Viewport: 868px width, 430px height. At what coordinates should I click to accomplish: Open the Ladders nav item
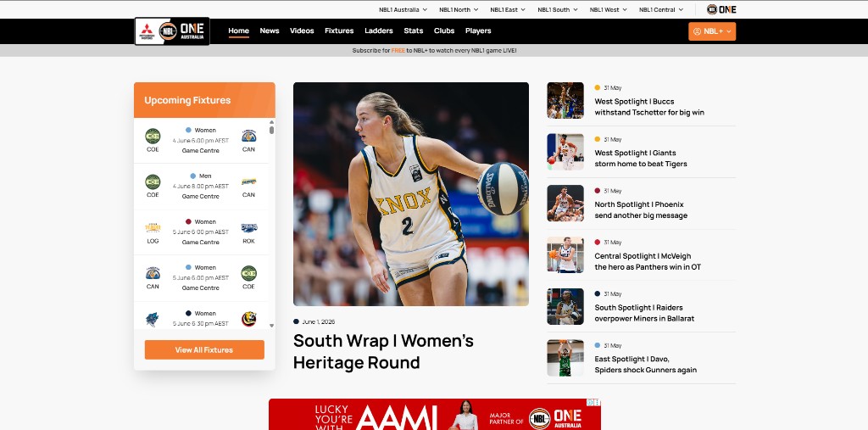point(379,31)
